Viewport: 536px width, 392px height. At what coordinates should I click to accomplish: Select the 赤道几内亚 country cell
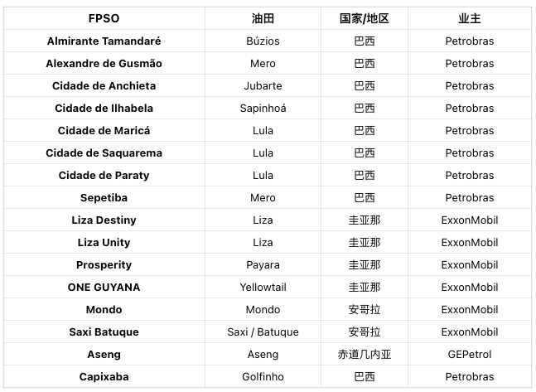point(364,355)
